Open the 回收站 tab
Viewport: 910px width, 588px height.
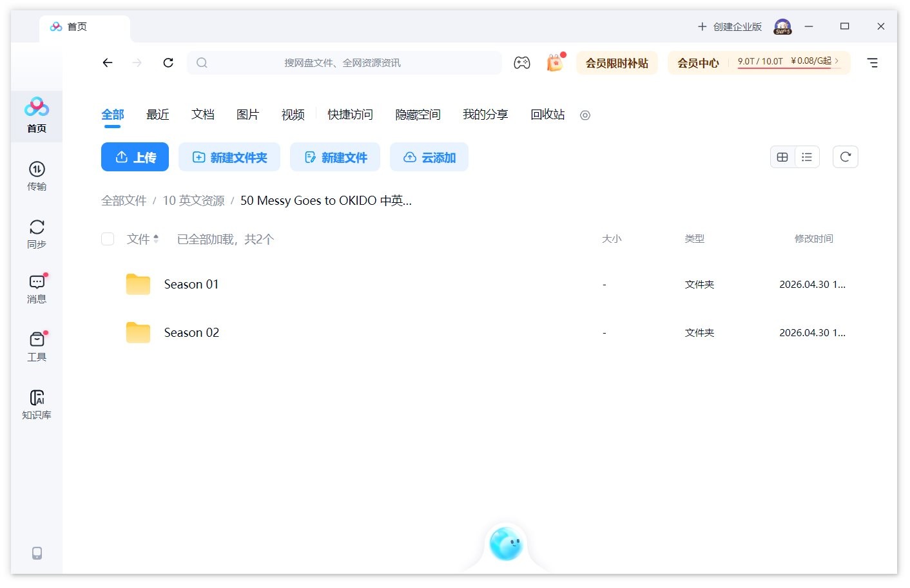coord(547,114)
